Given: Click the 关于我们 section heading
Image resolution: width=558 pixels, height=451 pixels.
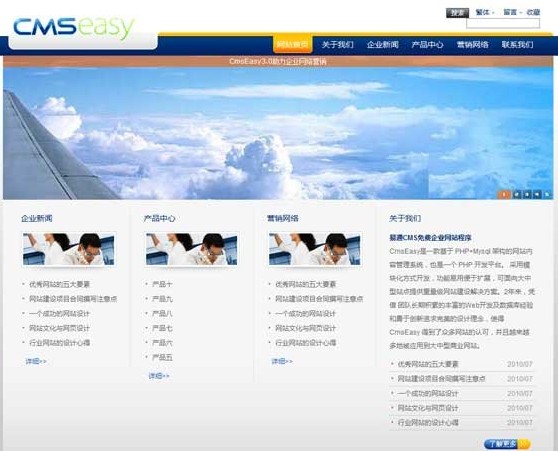Looking at the screenshot, I should pyautogui.click(x=405, y=218).
